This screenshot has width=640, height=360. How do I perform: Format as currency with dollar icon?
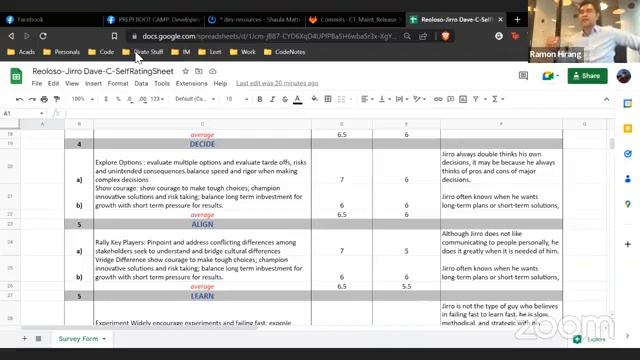(x=106, y=99)
